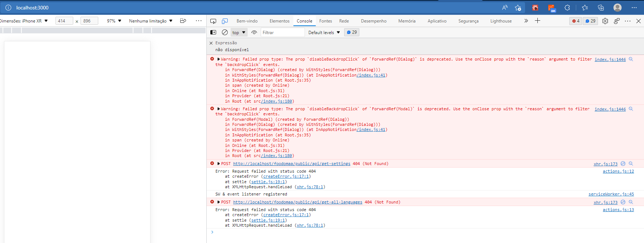The image size is (644, 243).
Task: Open the browser Extensions puzzle icon
Action: (567, 8)
